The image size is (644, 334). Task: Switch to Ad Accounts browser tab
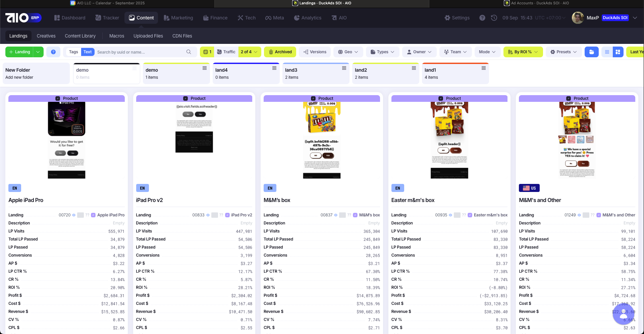pyautogui.click(x=537, y=3)
